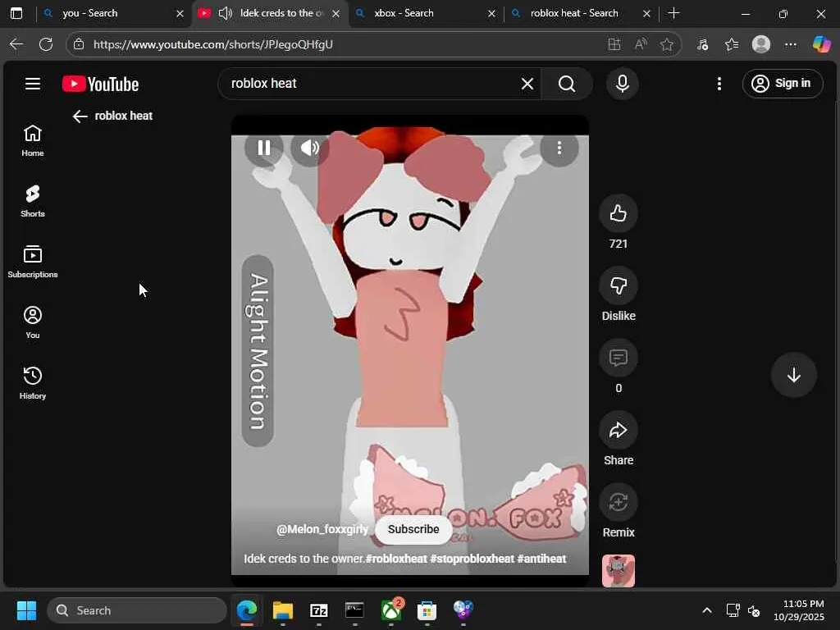Remix this Short
This screenshot has width=840, height=630.
click(619, 502)
